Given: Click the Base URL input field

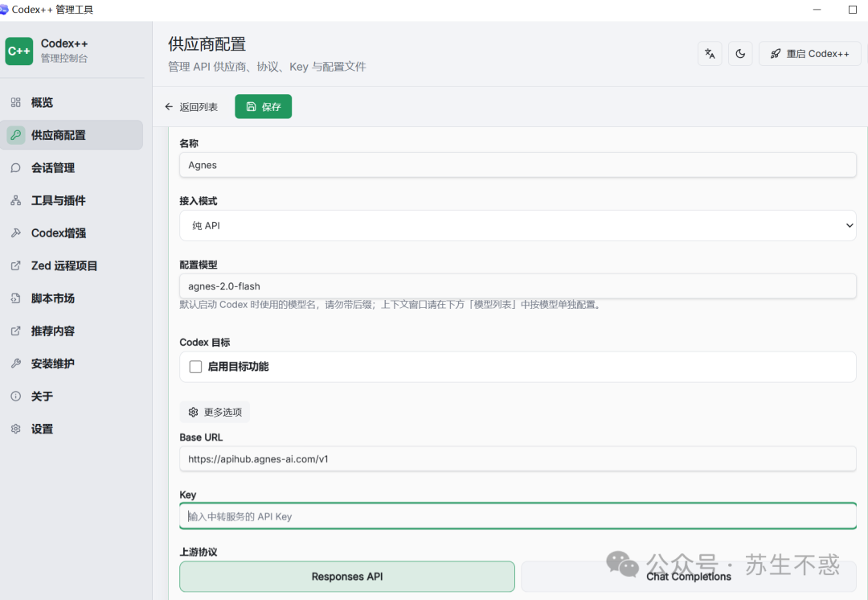Looking at the screenshot, I should tap(518, 459).
